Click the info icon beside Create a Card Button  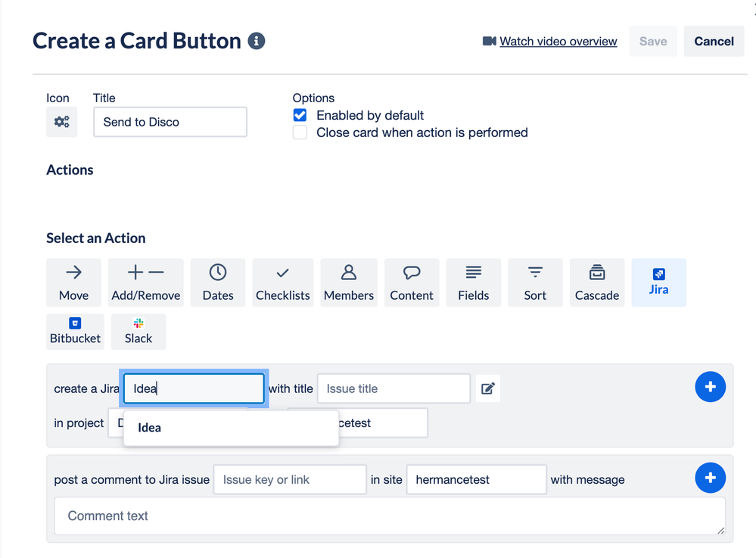point(257,41)
